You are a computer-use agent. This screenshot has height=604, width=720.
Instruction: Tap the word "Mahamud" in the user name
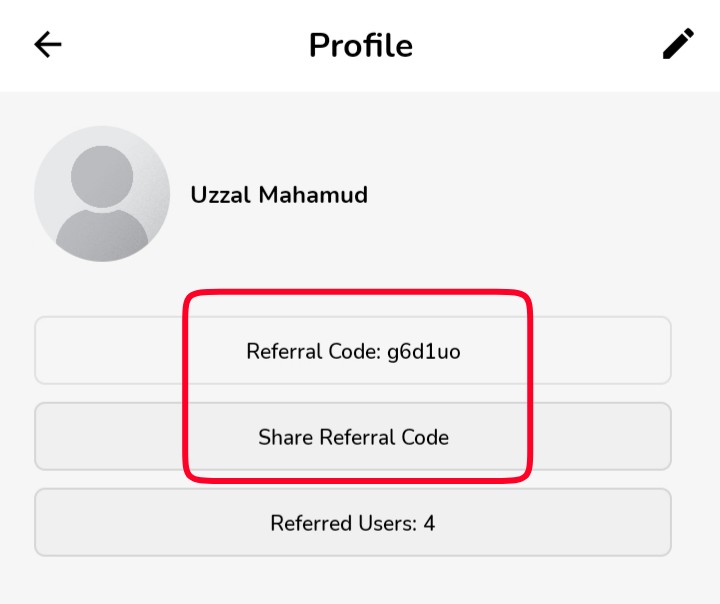[313, 195]
